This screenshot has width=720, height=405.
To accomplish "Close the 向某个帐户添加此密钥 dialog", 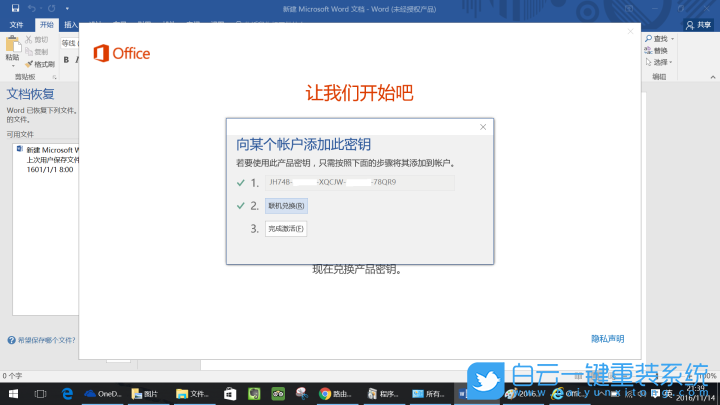I will (x=483, y=127).
